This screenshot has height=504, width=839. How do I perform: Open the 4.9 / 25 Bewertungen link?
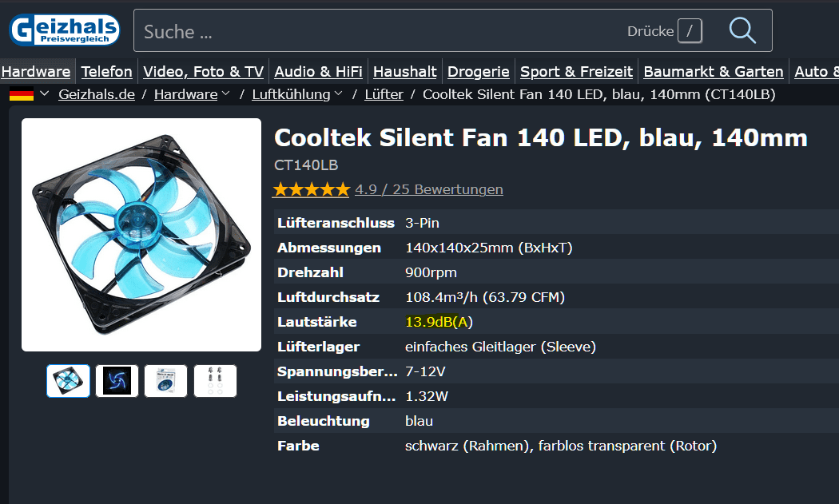coord(429,189)
